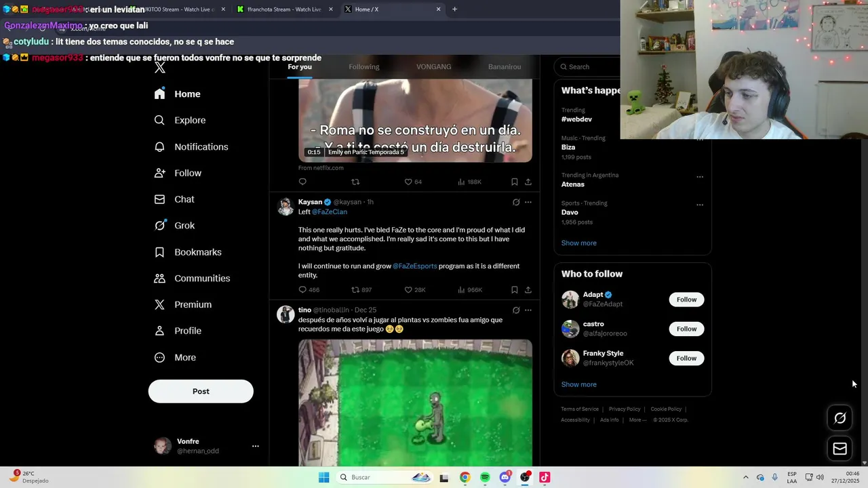Open options for Atenas trend
The height and width of the screenshot is (488, 868).
(700, 177)
